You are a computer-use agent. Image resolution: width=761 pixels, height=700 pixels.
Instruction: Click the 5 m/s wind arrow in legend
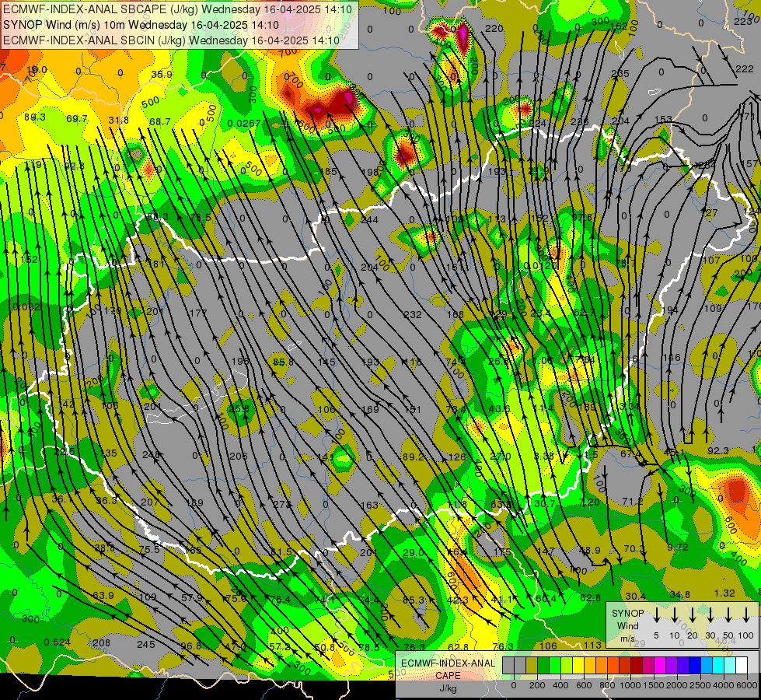656,614
